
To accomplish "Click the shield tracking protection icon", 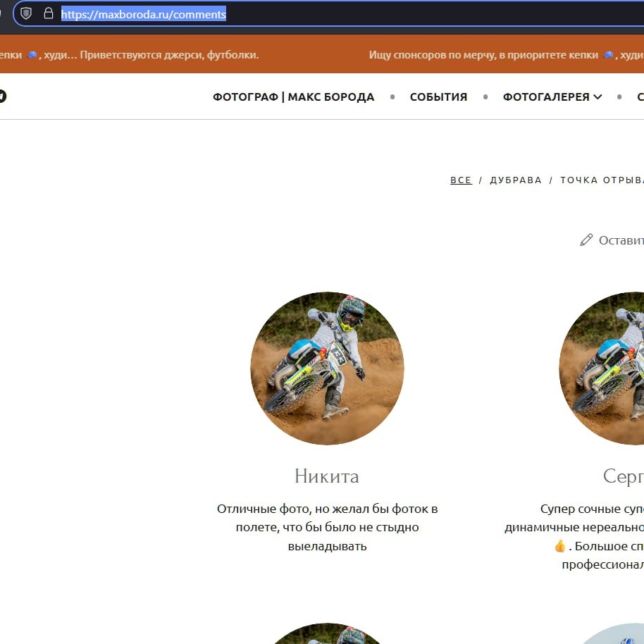I will point(26,13).
